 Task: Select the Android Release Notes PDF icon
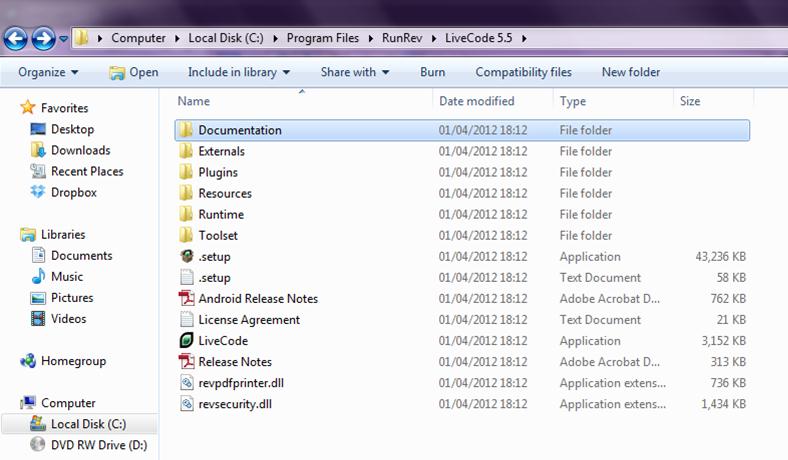coord(186,299)
